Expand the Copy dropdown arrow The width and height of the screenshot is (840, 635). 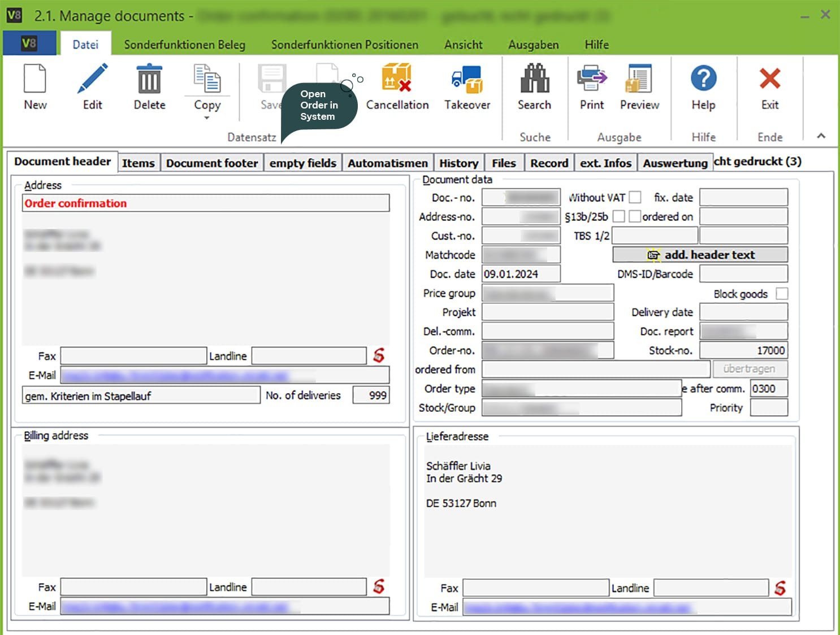pos(207,118)
